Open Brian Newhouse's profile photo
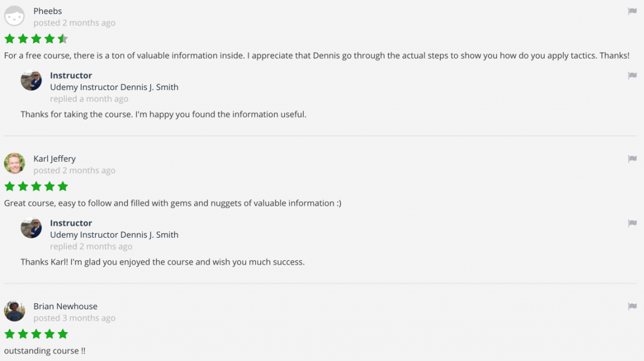This screenshot has height=361, width=644. click(x=14, y=311)
